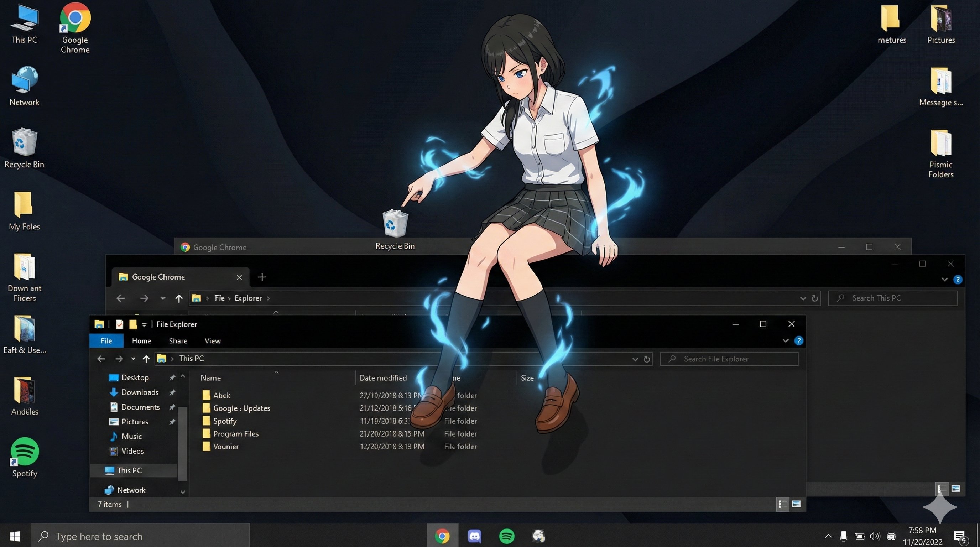Image resolution: width=980 pixels, height=547 pixels.
Task: Click the volume icon in the system tray
Action: pos(875,536)
